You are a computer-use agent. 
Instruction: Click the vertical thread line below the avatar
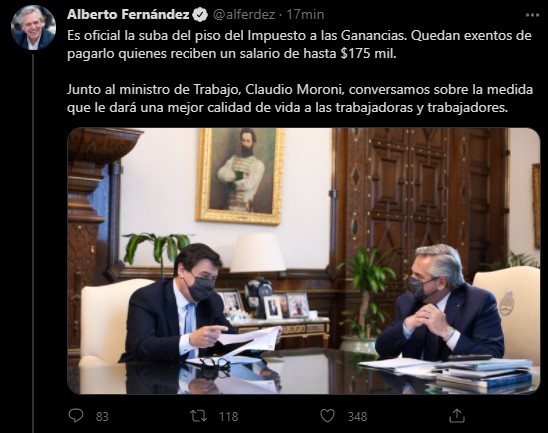[x=33, y=243]
